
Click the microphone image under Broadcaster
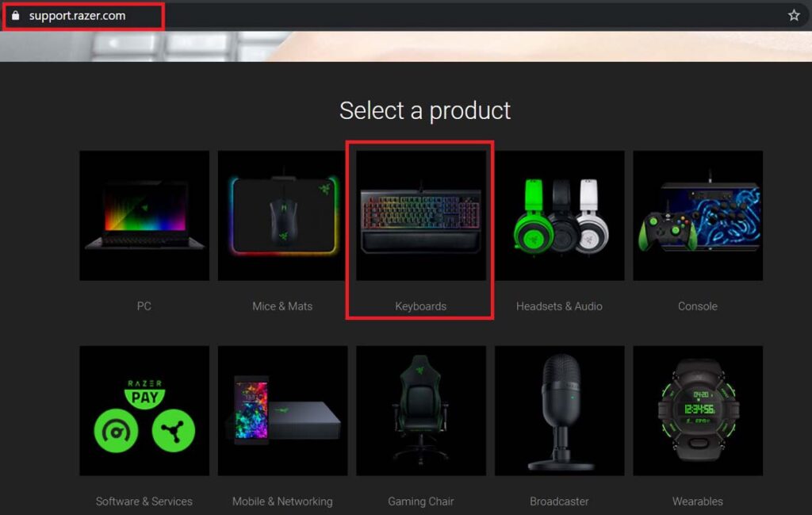coord(559,410)
